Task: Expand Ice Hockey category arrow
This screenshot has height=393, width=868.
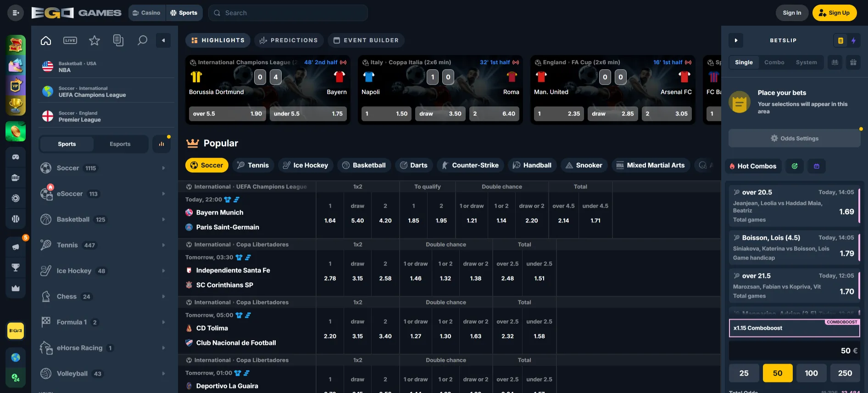Action: (163, 271)
